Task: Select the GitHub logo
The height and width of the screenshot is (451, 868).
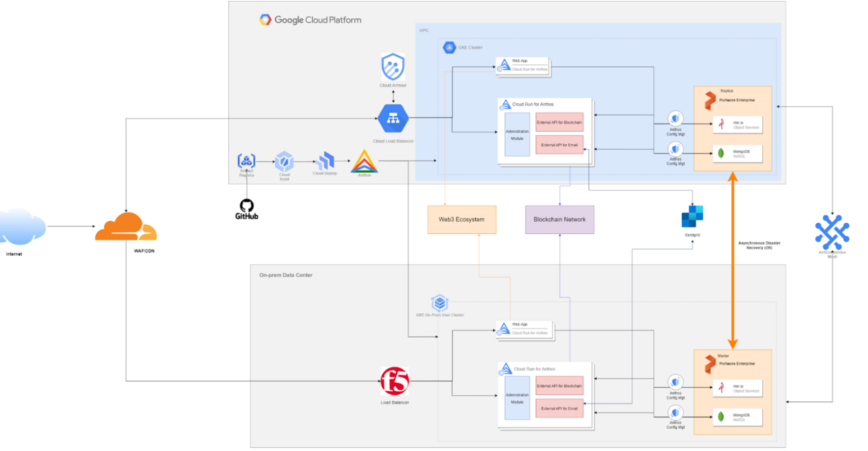Action: (x=246, y=209)
